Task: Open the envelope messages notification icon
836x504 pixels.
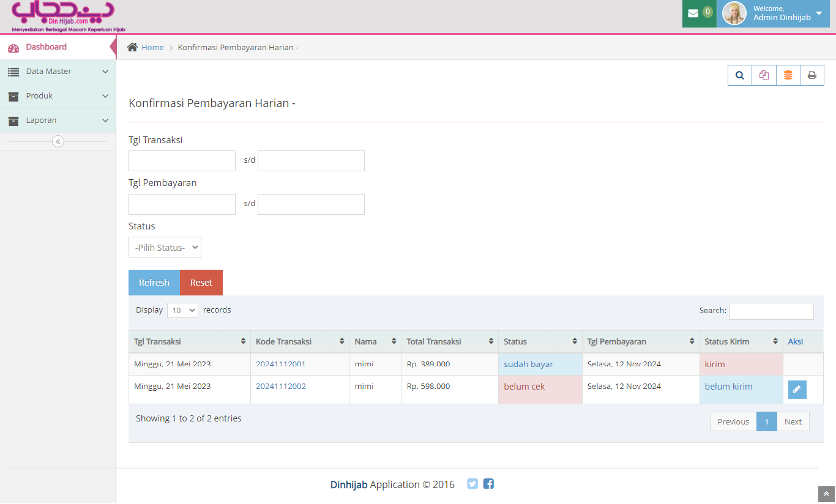Action: point(693,13)
